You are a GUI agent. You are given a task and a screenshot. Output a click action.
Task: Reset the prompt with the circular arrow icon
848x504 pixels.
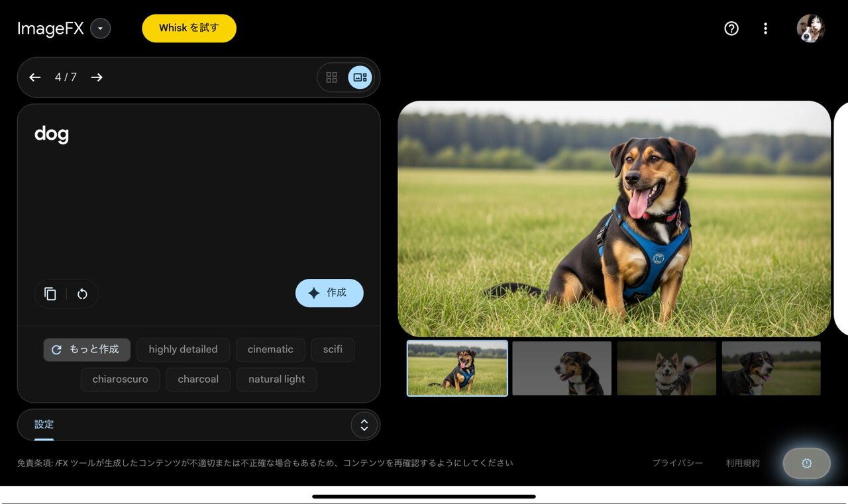tap(82, 294)
